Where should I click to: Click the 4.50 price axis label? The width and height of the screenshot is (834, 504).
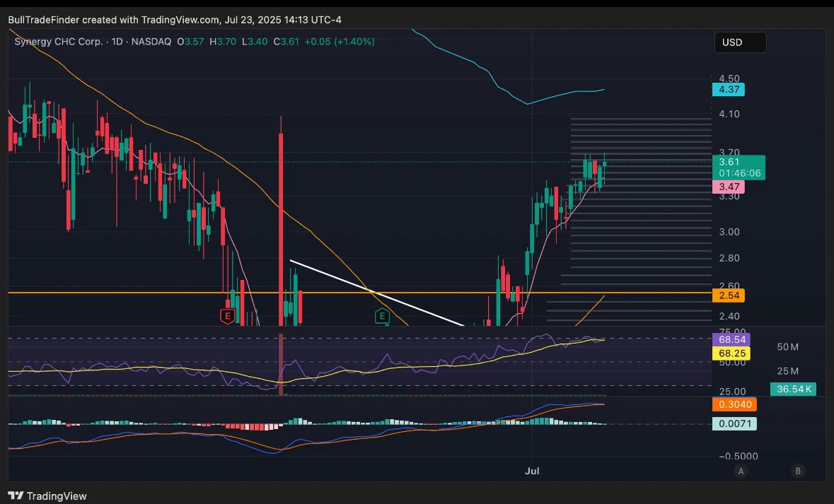pyautogui.click(x=729, y=78)
